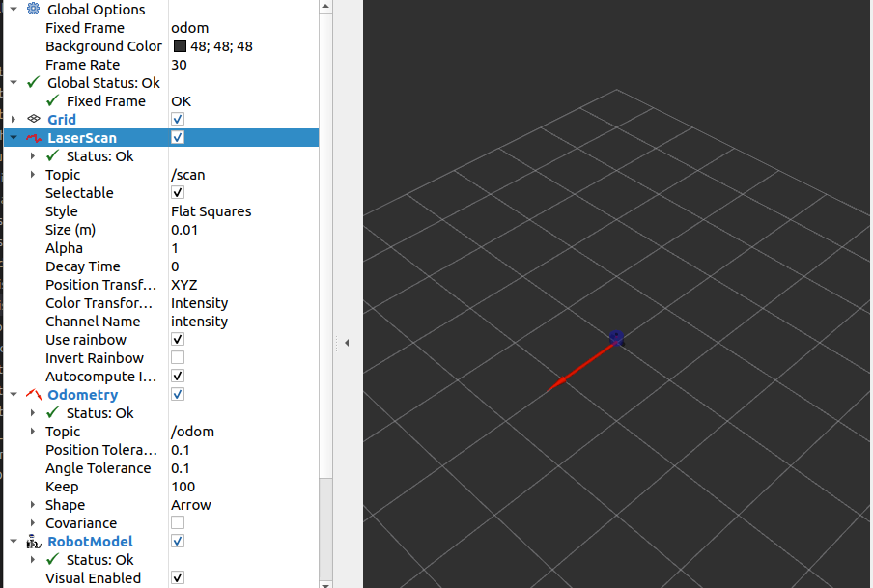Click the Global Options gear icon

[34, 9]
